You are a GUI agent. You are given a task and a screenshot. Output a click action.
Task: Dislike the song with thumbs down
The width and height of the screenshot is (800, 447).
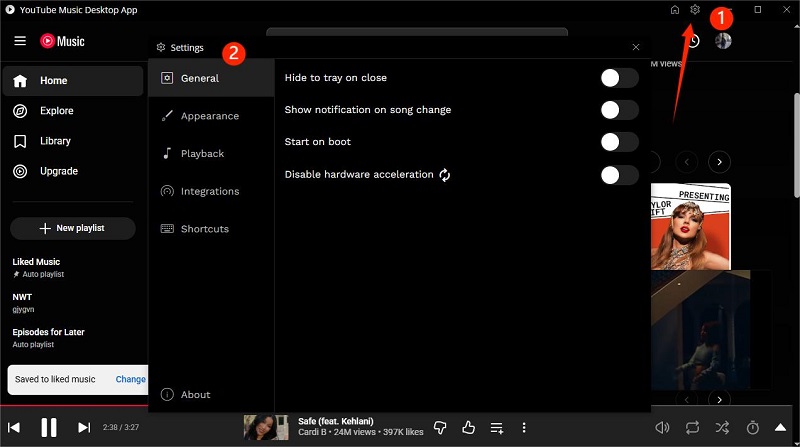coord(440,428)
